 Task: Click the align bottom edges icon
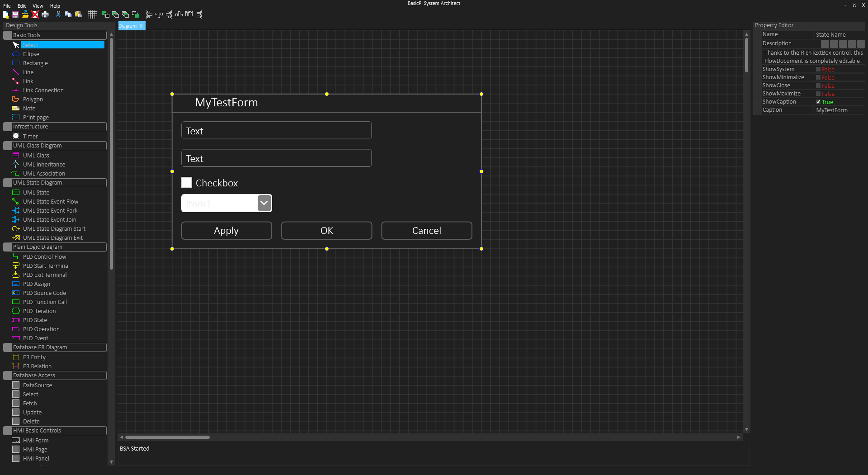coord(179,14)
